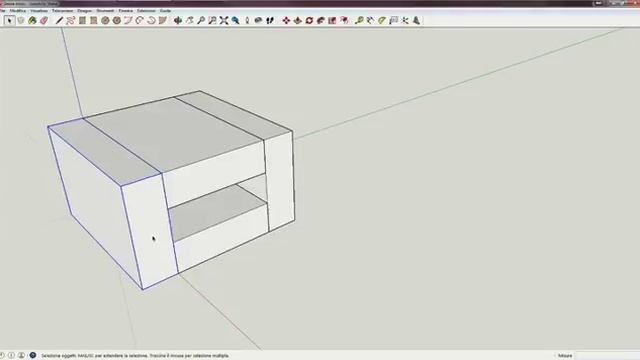Select the Rotated Rectangle tool
Image resolution: width=640 pixels, height=360 pixels.
point(93,20)
